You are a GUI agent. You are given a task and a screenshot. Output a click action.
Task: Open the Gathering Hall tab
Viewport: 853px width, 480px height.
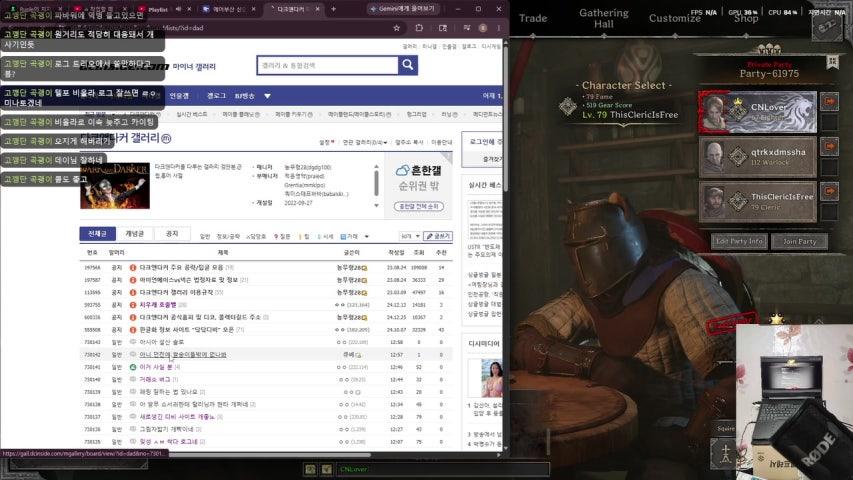point(603,19)
